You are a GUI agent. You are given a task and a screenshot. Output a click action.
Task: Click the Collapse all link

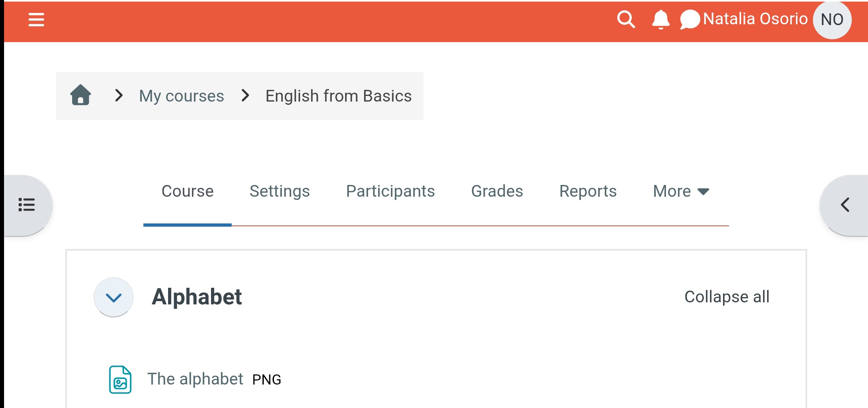click(x=727, y=297)
